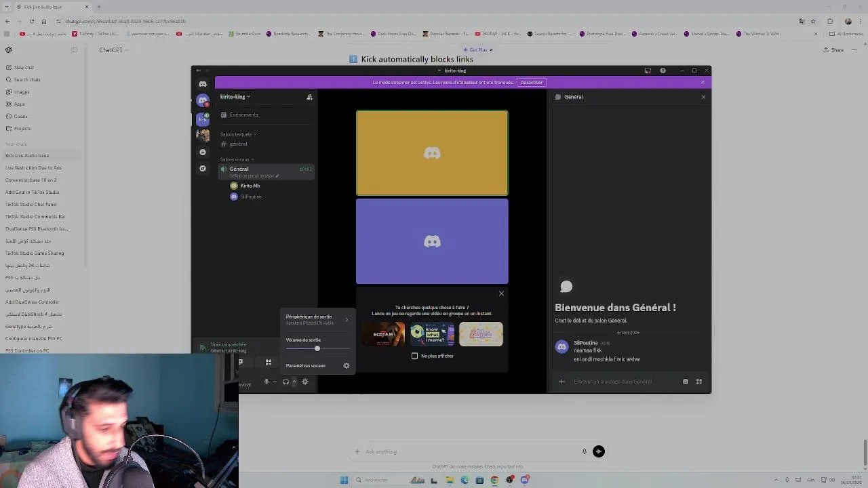This screenshot has height=488, width=868.
Task: Toggle Discord headphones deafen icon
Action: (x=285, y=382)
